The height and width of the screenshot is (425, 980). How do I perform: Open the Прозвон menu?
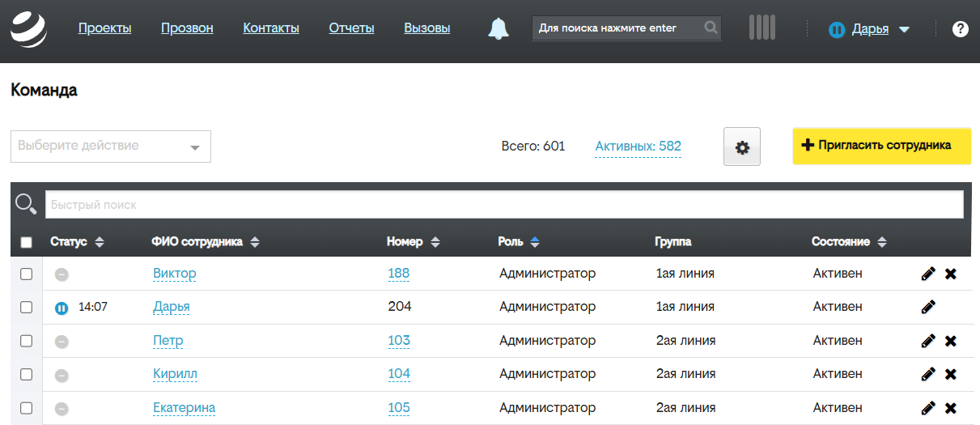coord(187,28)
